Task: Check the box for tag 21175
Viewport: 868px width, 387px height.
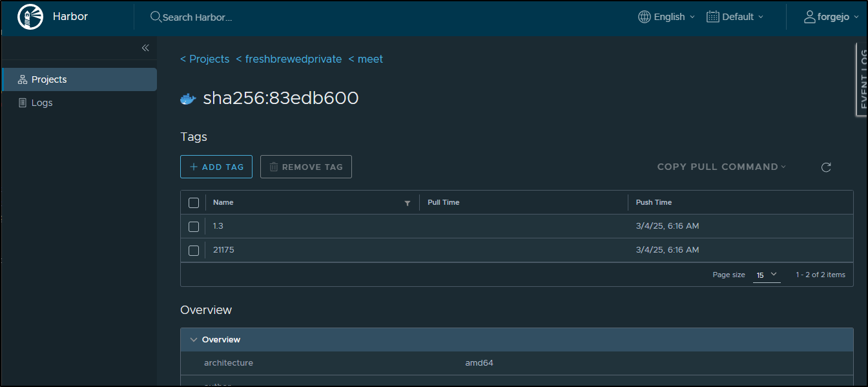Action: [194, 251]
